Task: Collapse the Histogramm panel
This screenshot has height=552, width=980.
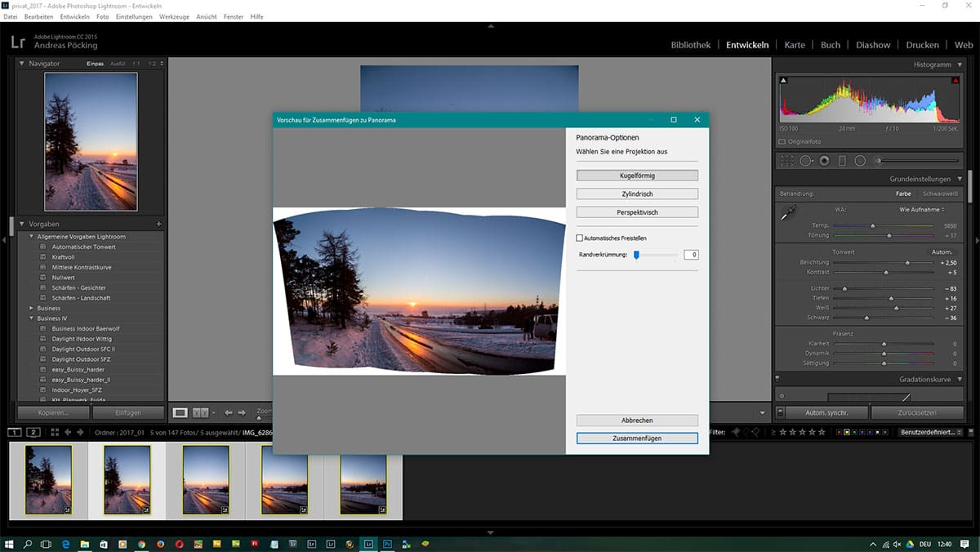Action: point(959,65)
